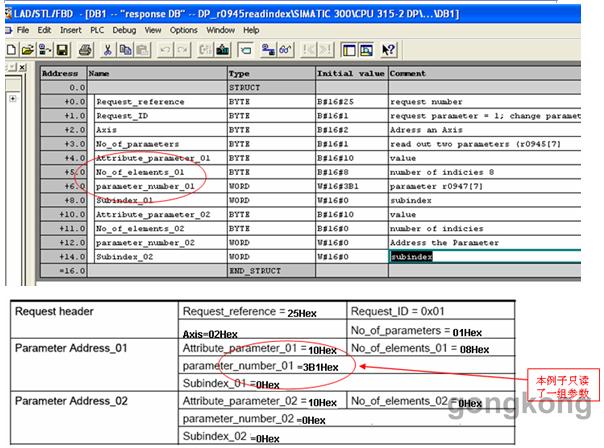This screenshot has height=448, width=604.
Task: Click the END_STRUCT type cell
Action: pyautogui.click(x=271, y=271)
